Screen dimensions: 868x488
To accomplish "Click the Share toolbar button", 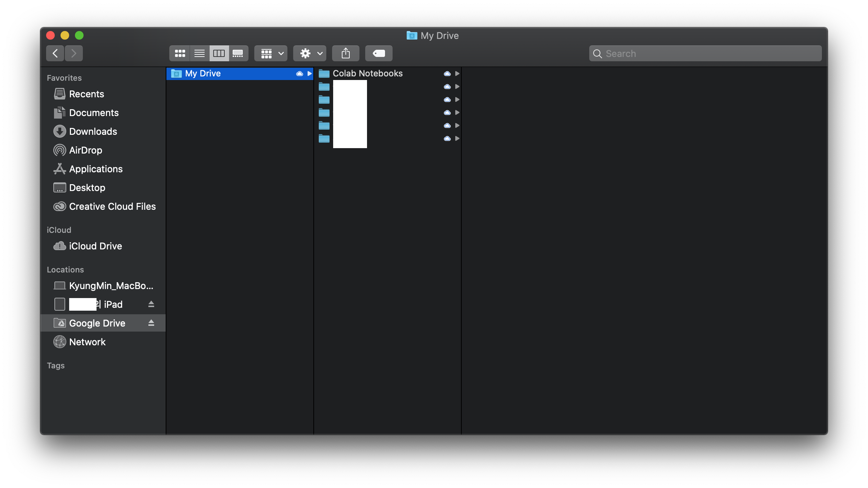I will tap(345, 53).
